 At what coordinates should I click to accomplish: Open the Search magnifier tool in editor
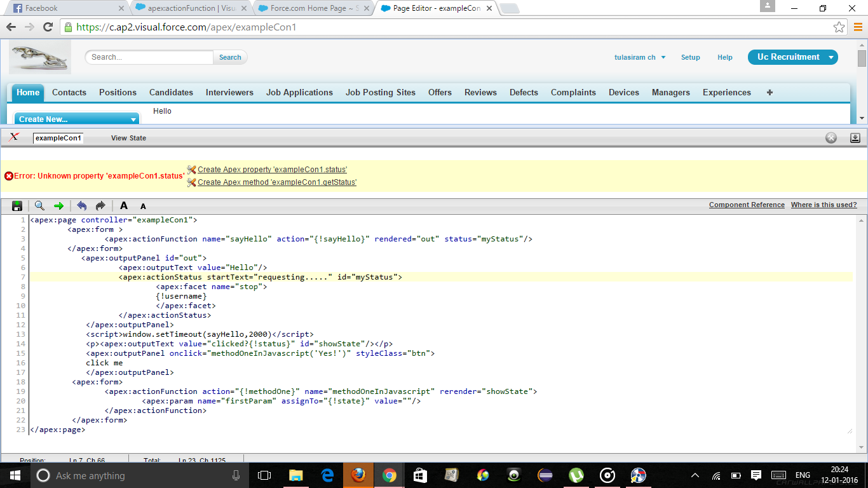coord(39,206)
